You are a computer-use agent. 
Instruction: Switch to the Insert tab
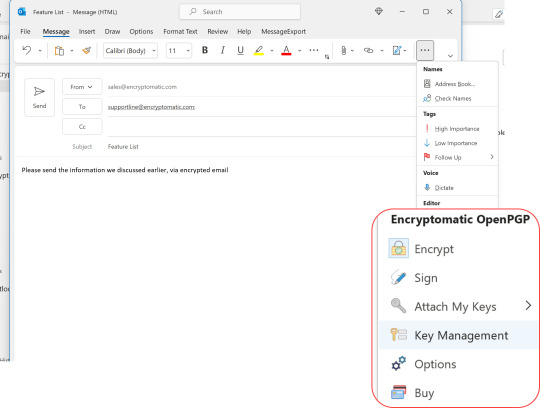[x=87, y=32]
